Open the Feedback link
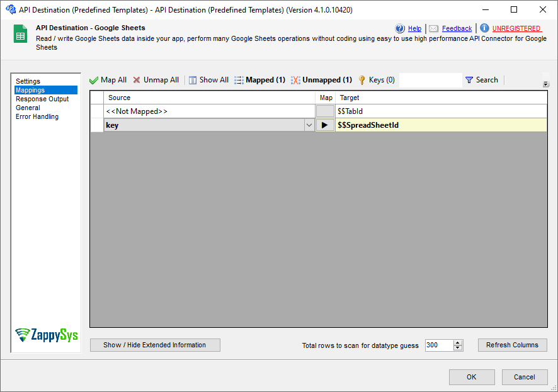This screenshot has width=558, height=392. coord(457,28)
